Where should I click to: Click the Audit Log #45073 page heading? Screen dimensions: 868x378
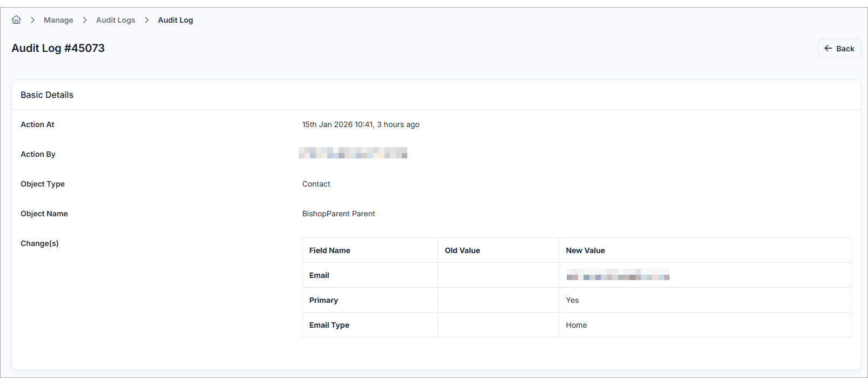58,48
